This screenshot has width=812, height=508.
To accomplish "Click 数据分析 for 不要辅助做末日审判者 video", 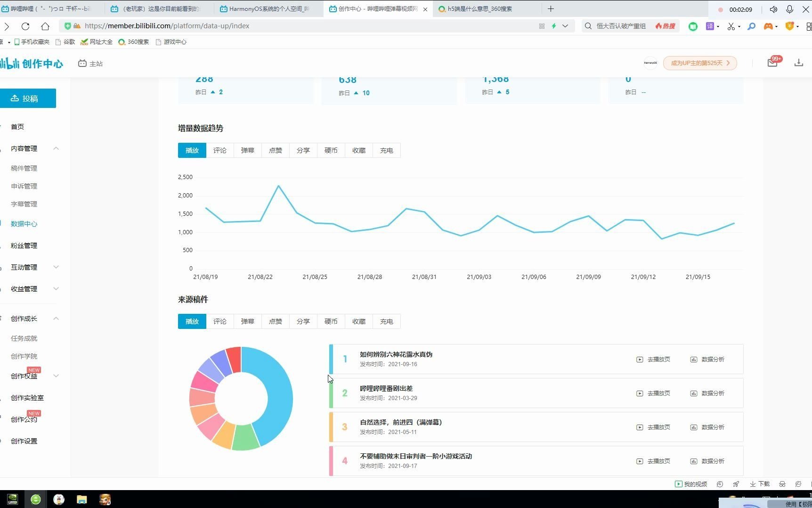I will tap(707, 461).
